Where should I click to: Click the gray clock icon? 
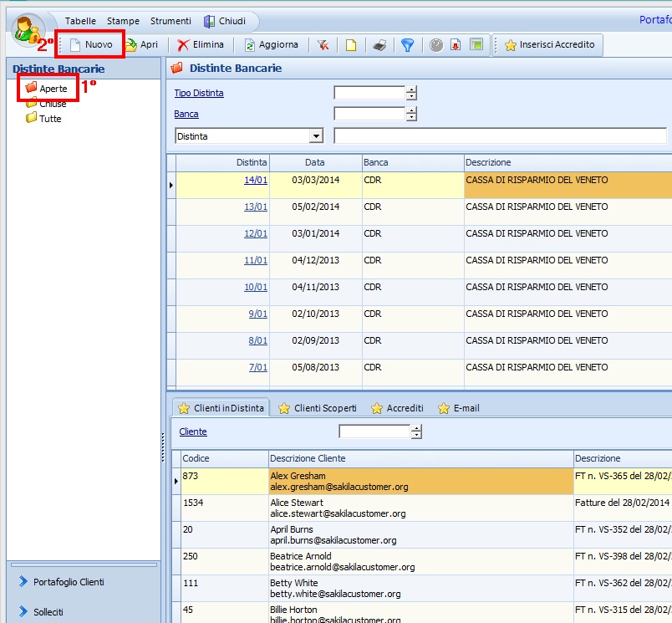(x=436, y=45)
